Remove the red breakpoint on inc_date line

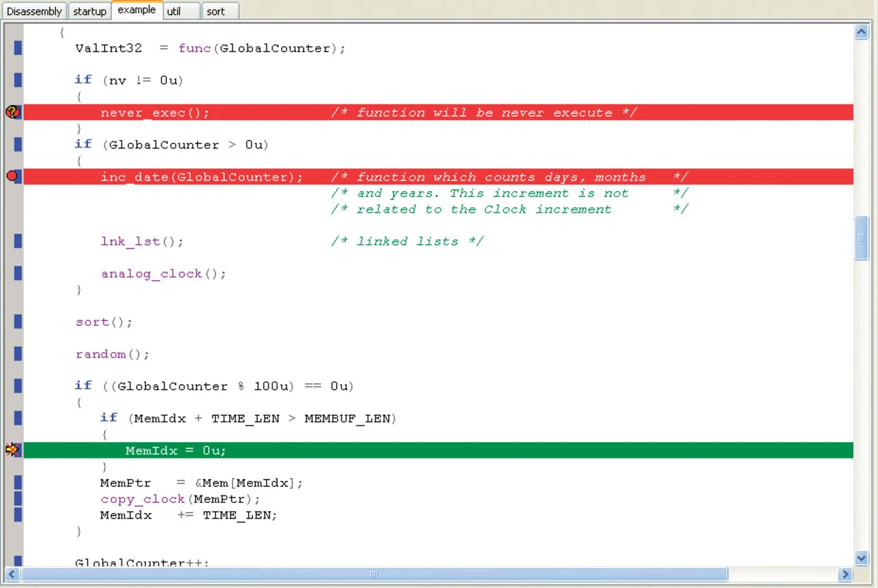pyautogui.click(x=12, y=177)
